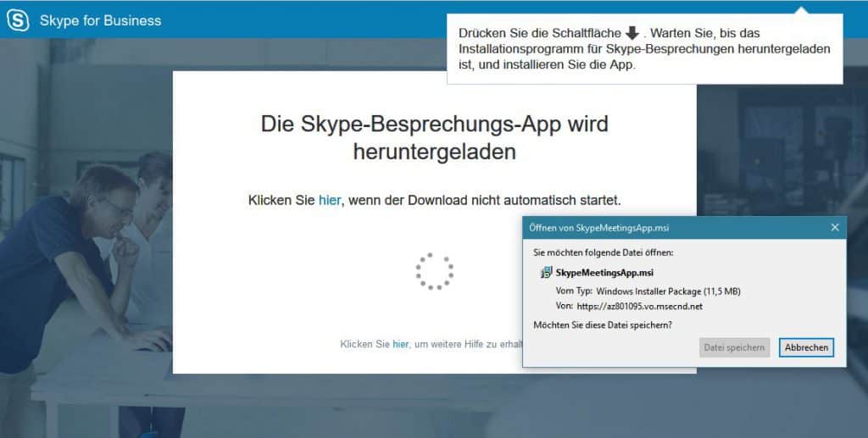Viewport: 868px width, 438px height.
Task: Click the 'Möchten Sie diese Datei speichern?' text
Action: pyautogui.click(x=603, y=325)
